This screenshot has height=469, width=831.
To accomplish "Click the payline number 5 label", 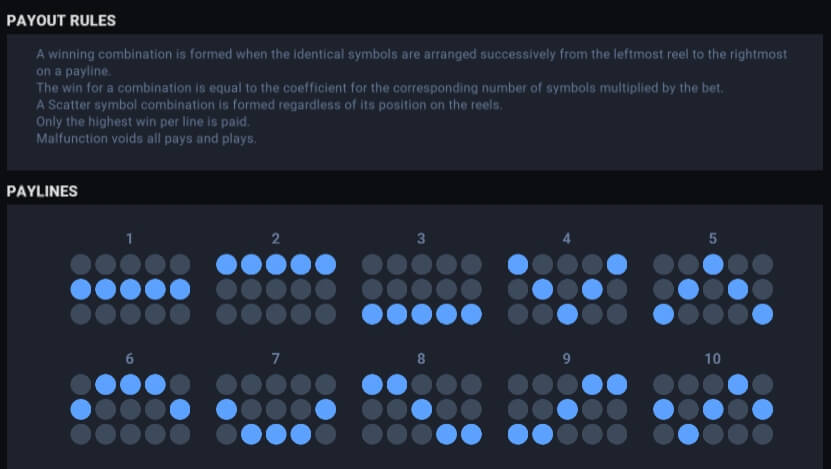I will pos(713,239).
